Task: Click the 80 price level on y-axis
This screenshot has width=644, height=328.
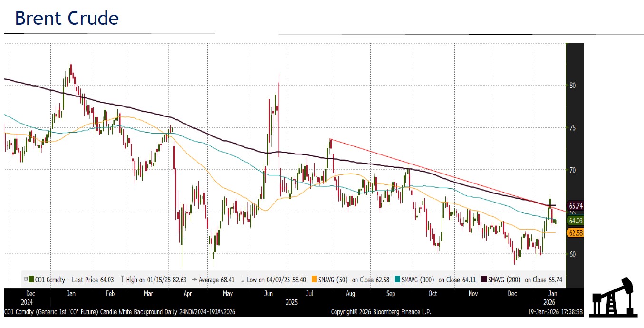Action: [572, 86]
